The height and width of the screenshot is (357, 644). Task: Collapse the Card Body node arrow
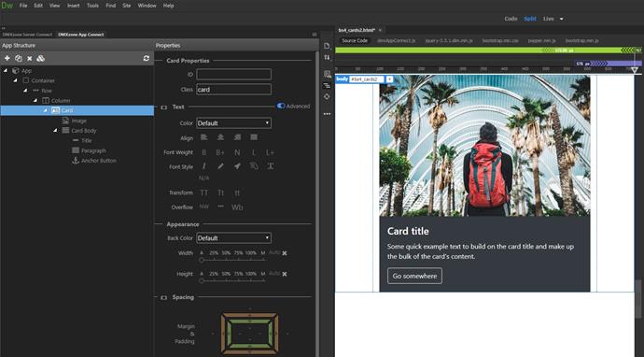tap(55, 131)
